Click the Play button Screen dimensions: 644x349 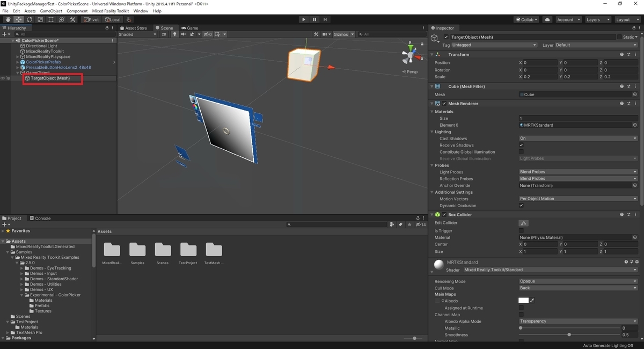pos(304,20)
